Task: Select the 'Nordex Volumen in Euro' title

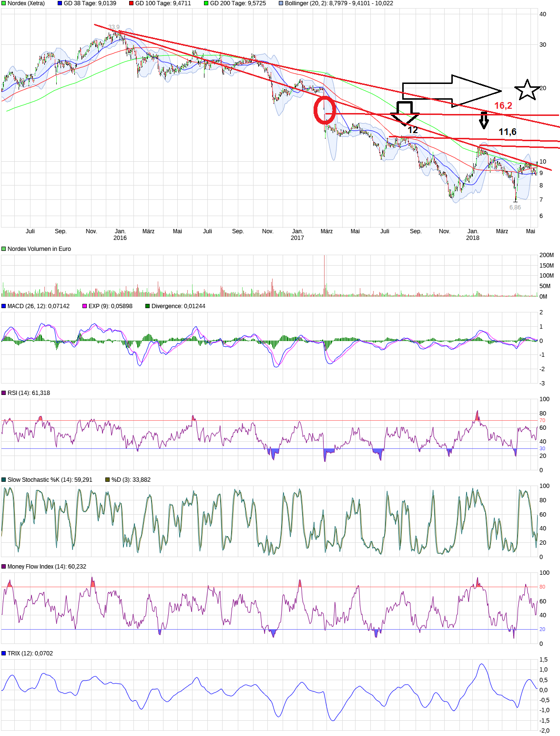Action: (x=39, y=249)
